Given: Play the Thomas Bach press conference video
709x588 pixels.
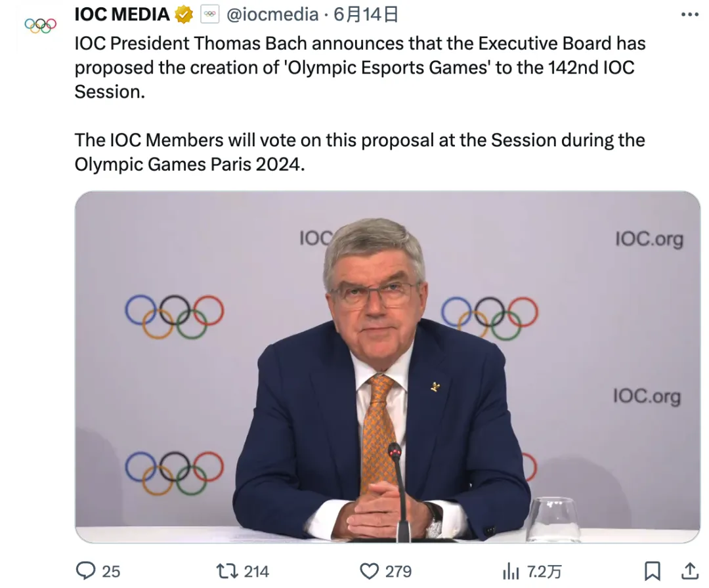Looking at the screenshot, I should tap(387, 367).
